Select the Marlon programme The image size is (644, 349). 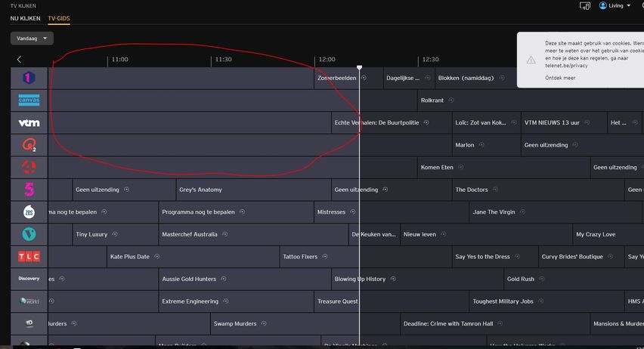(x=465, y=145)
